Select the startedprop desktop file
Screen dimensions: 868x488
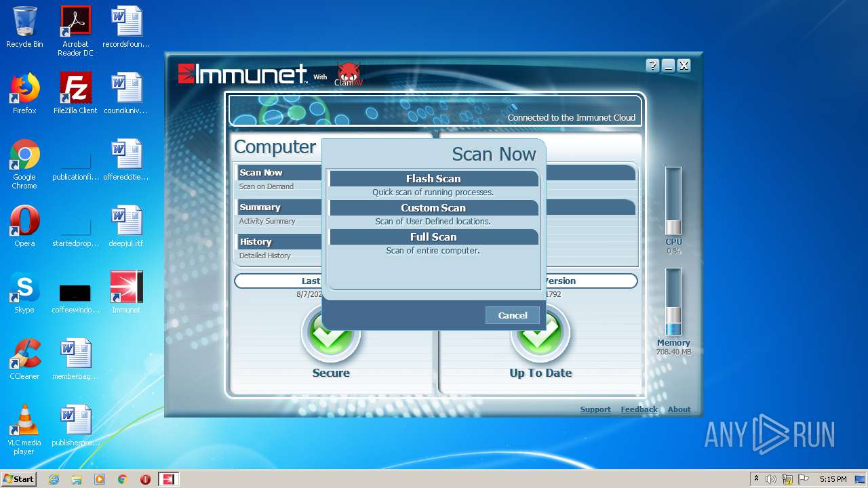coord(75,233)
